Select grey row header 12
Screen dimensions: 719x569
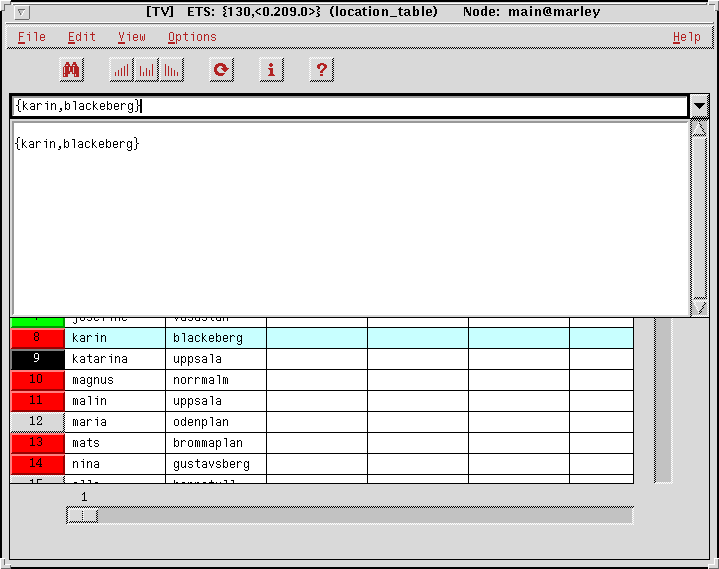(37, 422)
